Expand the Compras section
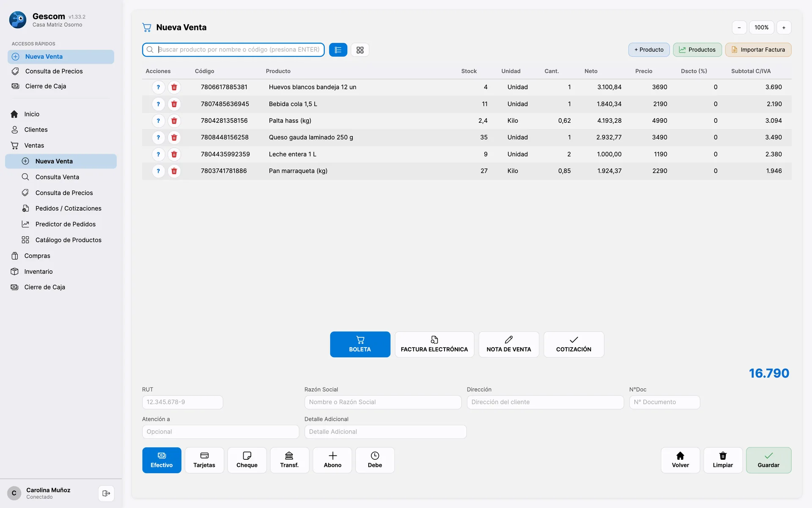Image resolution: width=812 pixels, height=508 pixels. 61,256
